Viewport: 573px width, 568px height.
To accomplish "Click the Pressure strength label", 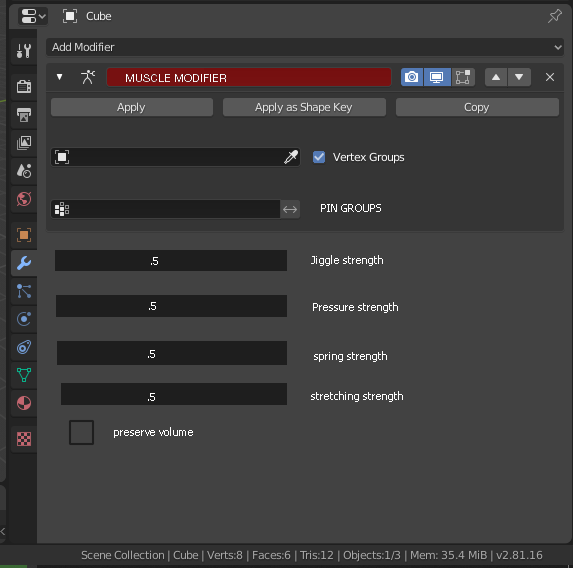I will point(355,307).
